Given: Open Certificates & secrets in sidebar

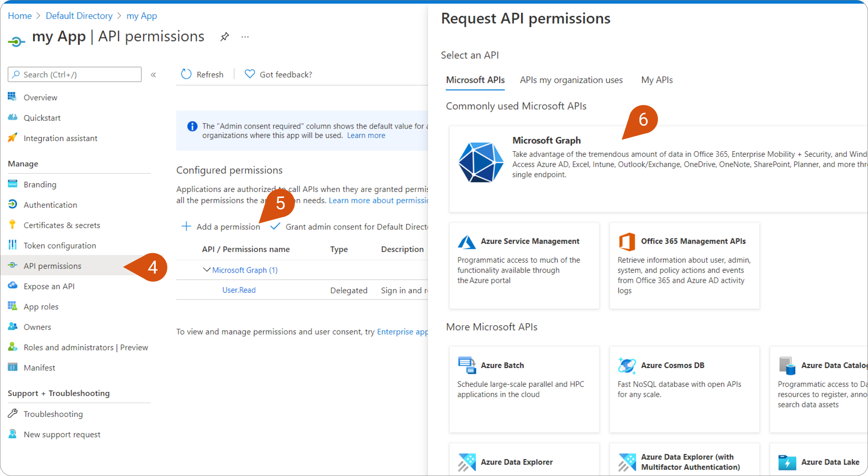Looking at the screenshot, I should [62, 225].
